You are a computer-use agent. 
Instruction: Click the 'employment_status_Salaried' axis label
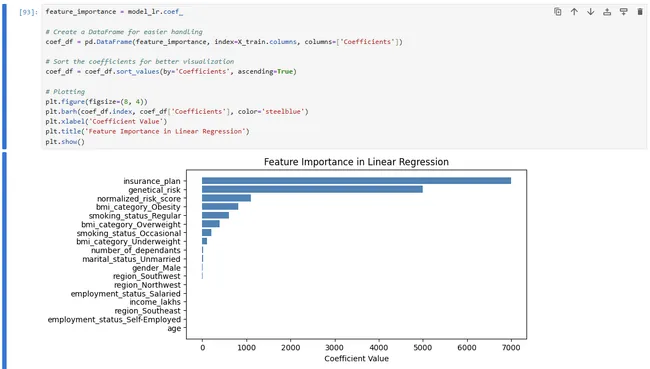(x=126, y=294)
